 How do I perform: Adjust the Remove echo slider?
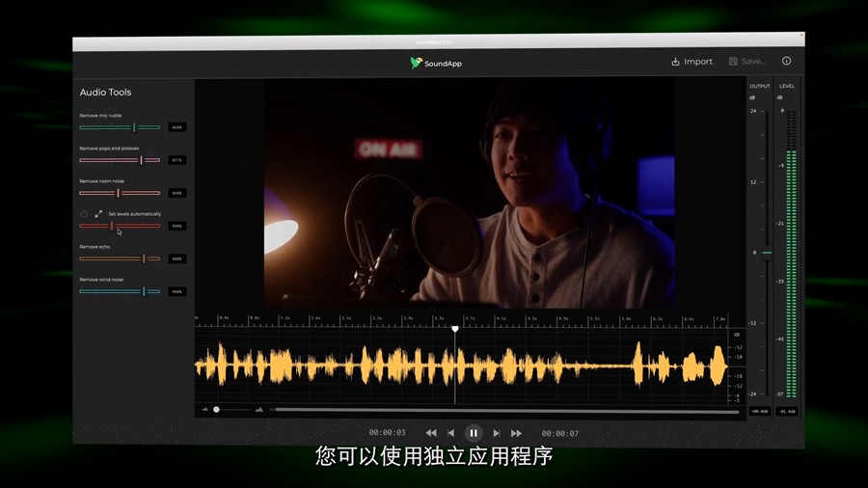[x=120, y=258]
